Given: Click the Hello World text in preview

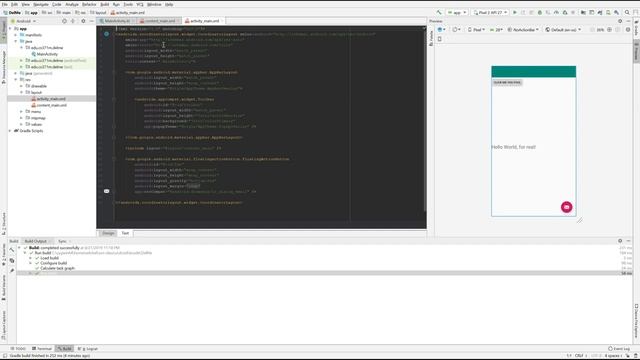Looking at the screenshot, I should pos(513,147).
